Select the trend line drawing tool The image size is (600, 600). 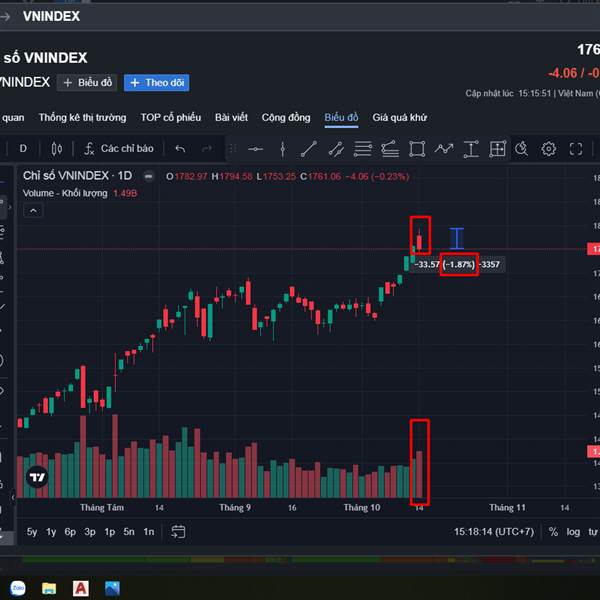coord(309,149)
